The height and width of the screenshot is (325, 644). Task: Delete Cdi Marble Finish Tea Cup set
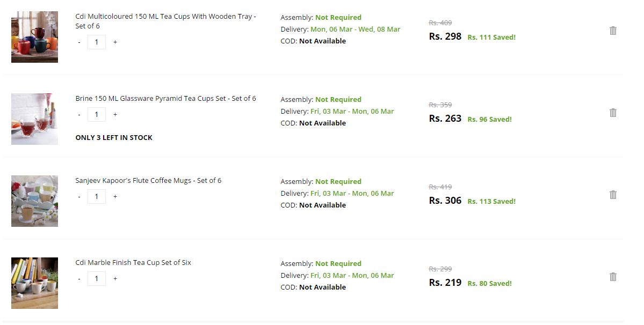[x=613, y=277]
